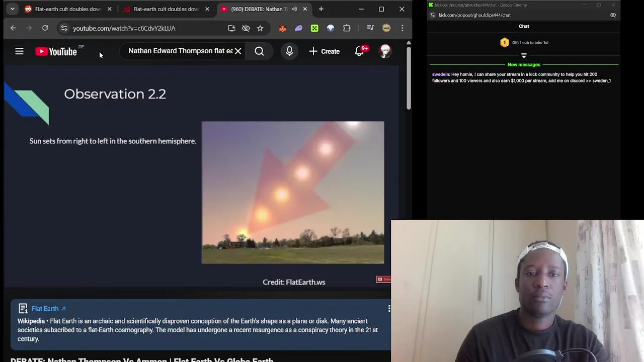
Task: Open the Extensions puzzle-piece menu
Action: click(x=347, y=28)
